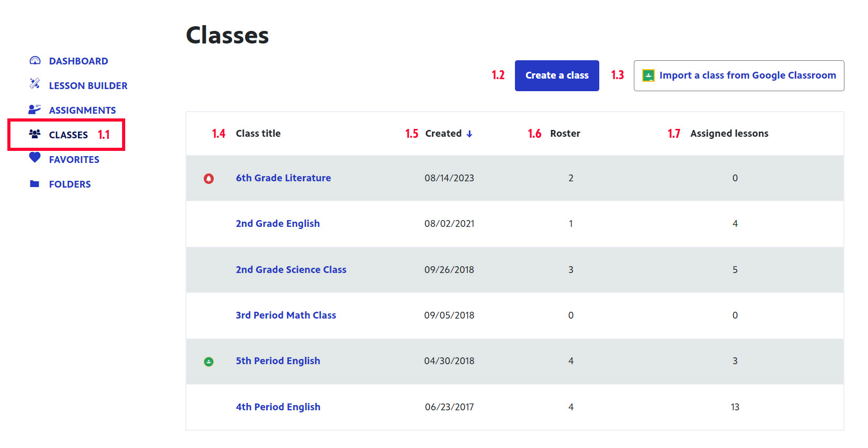Click green Google Classroom icon beside 5th Period English
Screen dimensions: 868x448
tap(208, 362)
